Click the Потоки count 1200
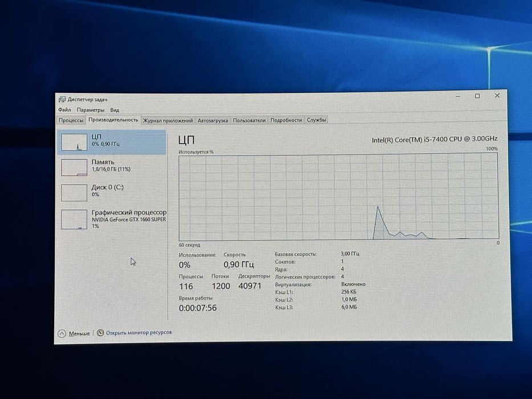 [221, 286]
